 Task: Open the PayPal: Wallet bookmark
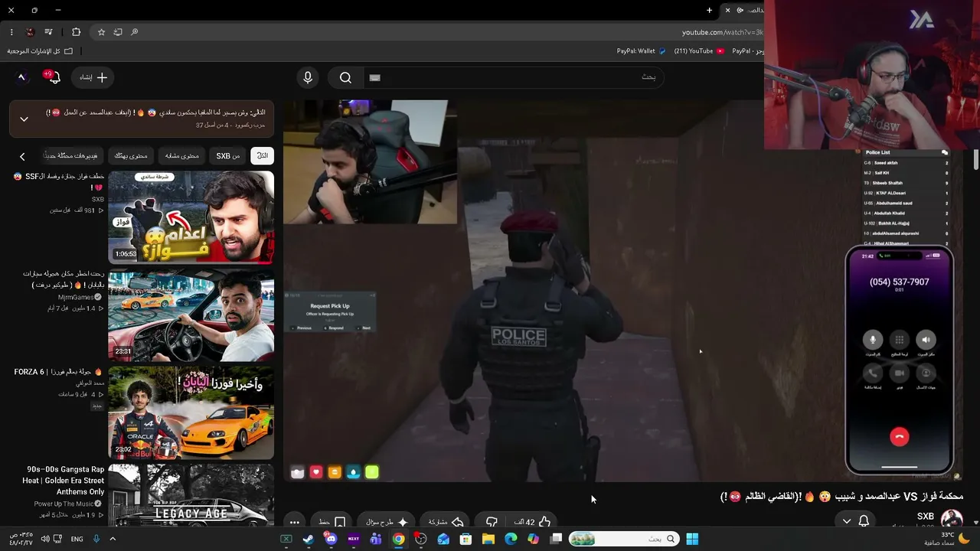click(x=642, y=51)
